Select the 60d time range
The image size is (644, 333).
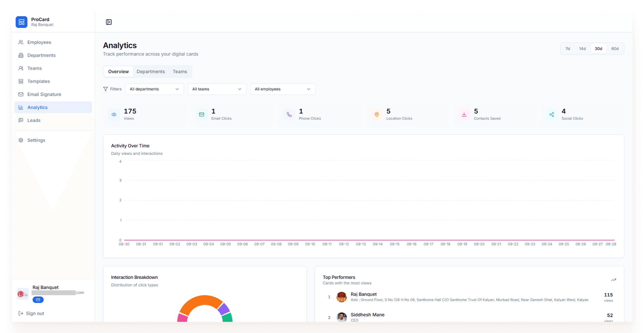615,49
